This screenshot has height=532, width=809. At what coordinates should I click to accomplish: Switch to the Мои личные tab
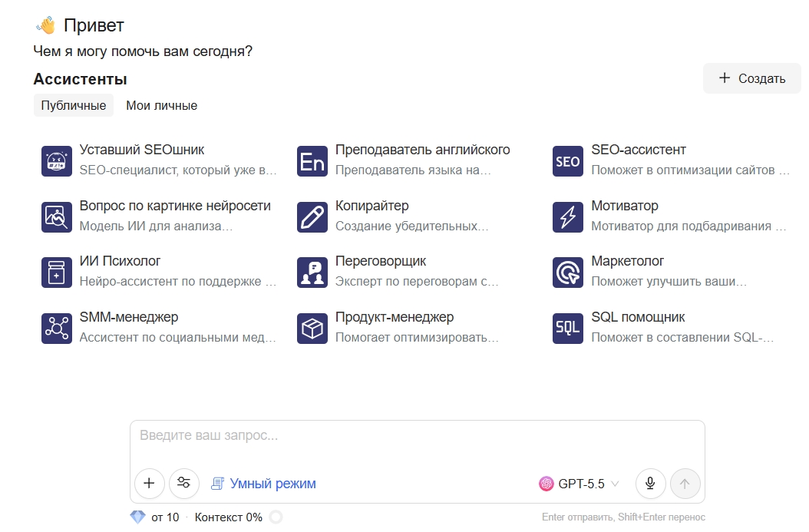click(161, 106)
